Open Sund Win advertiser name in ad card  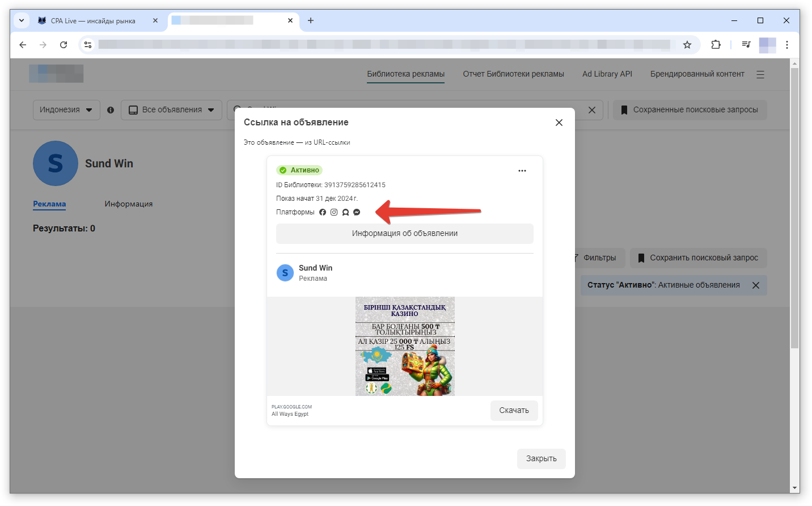tap(315, 268)
